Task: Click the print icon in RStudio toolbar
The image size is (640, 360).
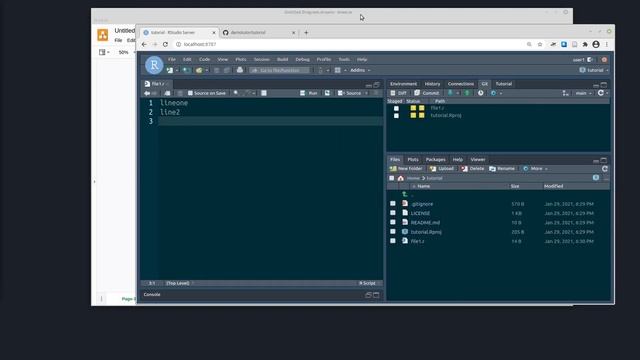Action: pos(240,70)
